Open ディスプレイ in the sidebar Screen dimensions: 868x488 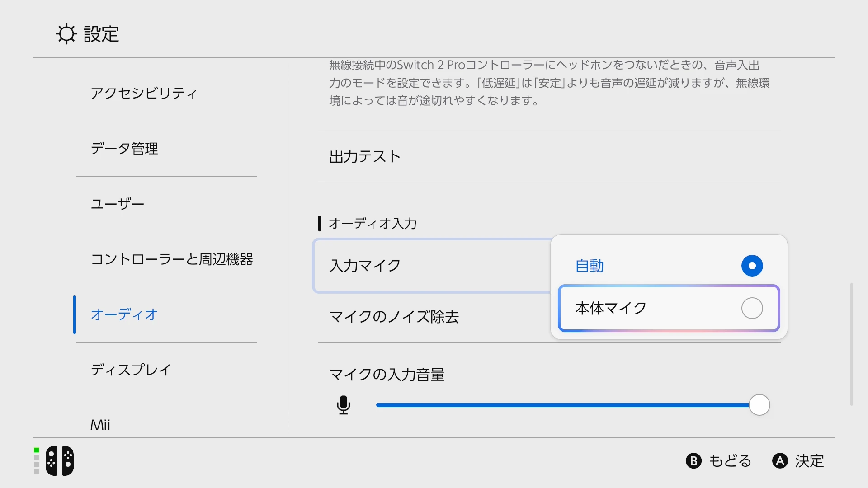(x=131, y=370)
